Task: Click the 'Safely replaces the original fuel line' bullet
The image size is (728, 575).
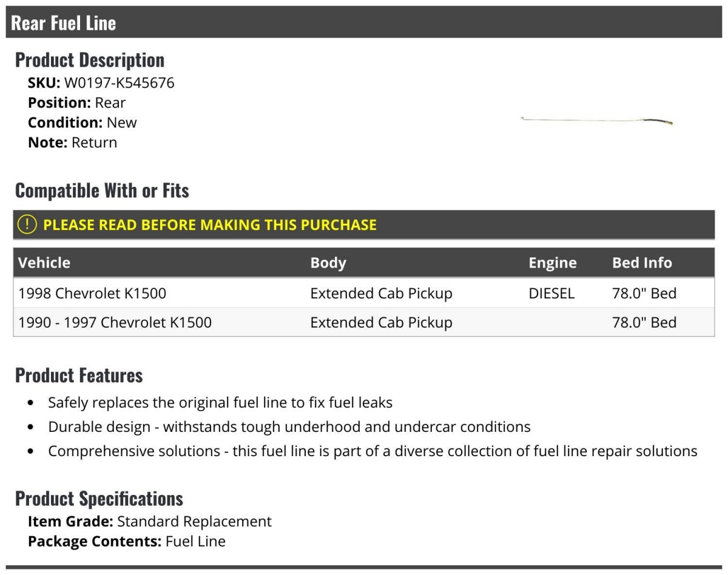Action: click(x=220, y=402)
